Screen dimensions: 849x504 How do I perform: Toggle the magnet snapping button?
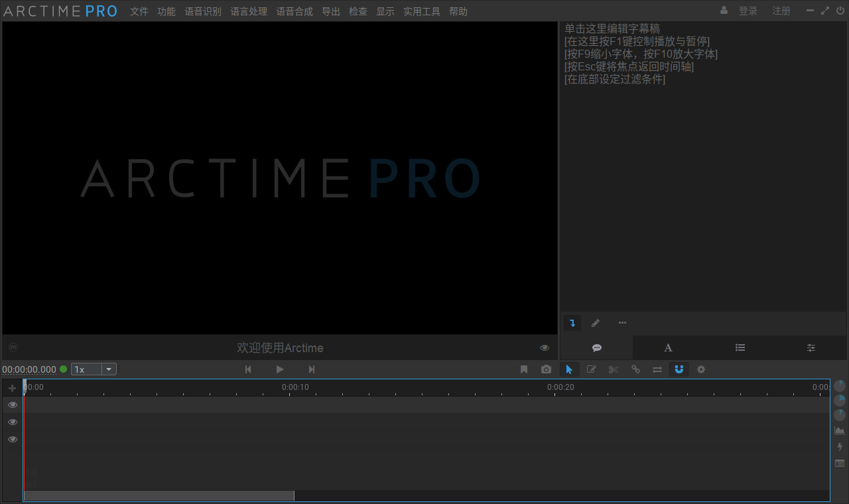(679, 369)
